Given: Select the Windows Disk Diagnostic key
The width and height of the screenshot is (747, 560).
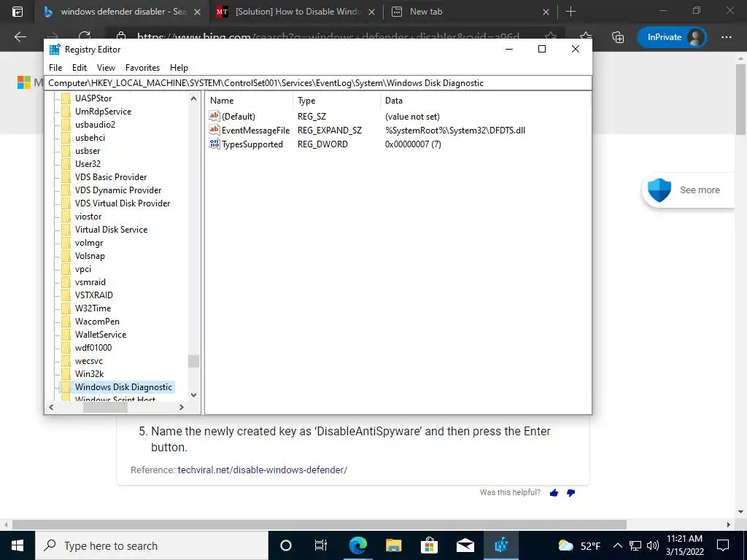Looking at the screenshot, I should [123, 387].
